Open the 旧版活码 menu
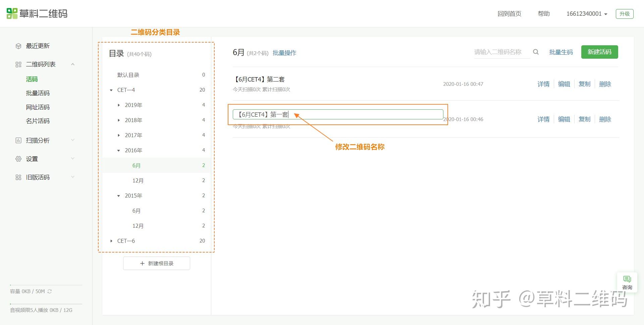Screen dimensions: 644x325 (38, 177)
